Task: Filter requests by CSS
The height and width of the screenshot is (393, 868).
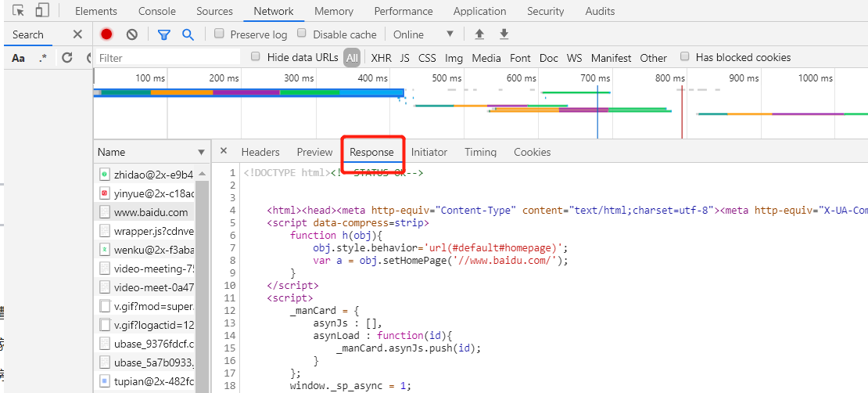Action: [x=427, y=58]
